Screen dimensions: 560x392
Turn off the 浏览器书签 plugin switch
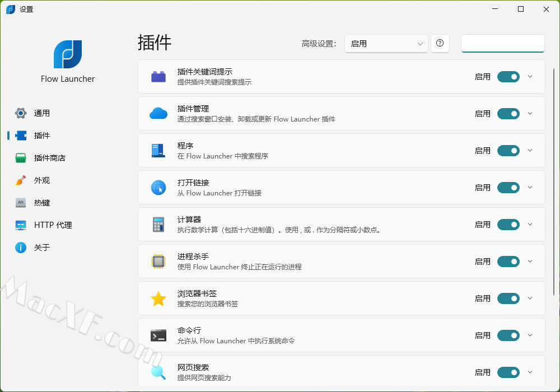click(x=508, y=298)
